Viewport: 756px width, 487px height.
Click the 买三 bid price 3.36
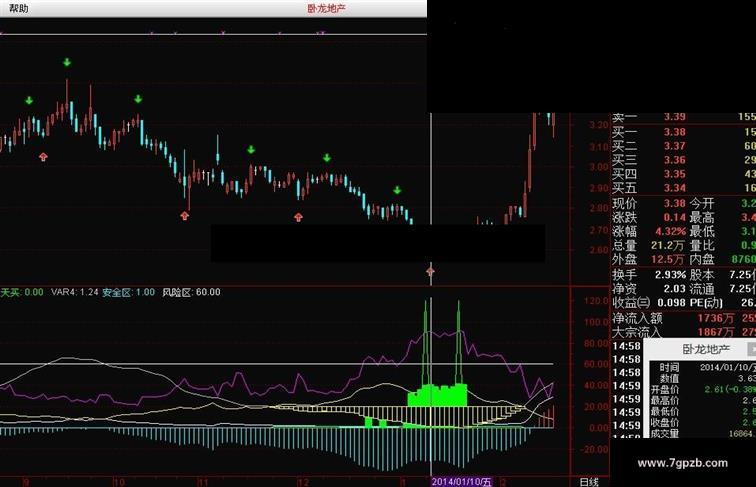coord(675,160)
